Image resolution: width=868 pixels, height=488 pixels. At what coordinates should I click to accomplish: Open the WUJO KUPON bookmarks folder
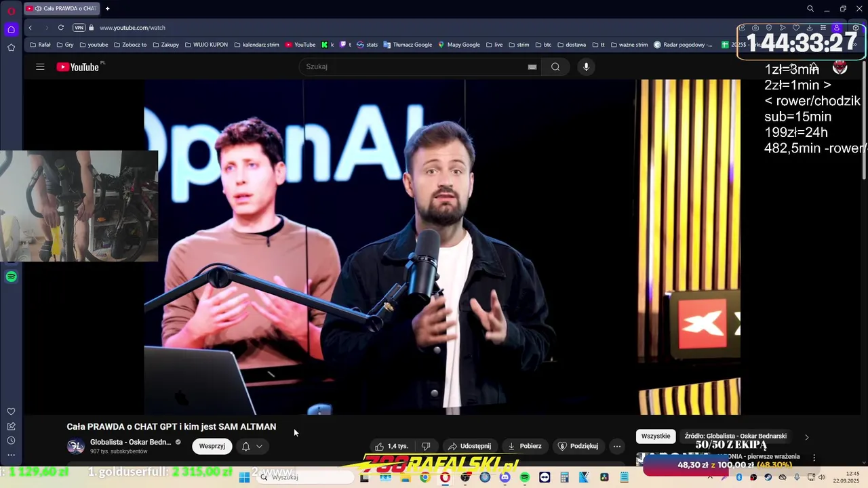206,45
